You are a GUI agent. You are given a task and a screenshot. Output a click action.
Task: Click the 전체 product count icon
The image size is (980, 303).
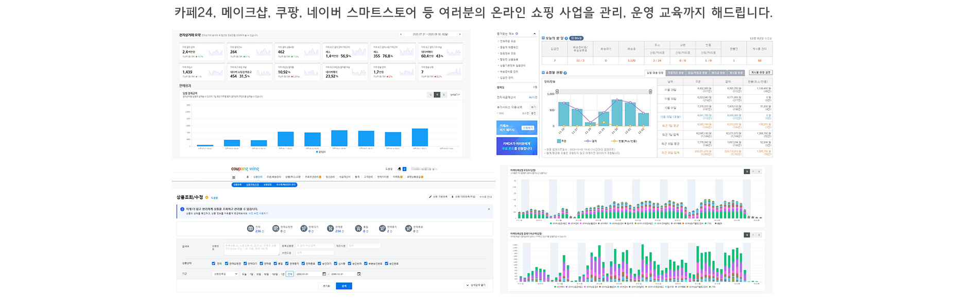[x=250, y=228]
